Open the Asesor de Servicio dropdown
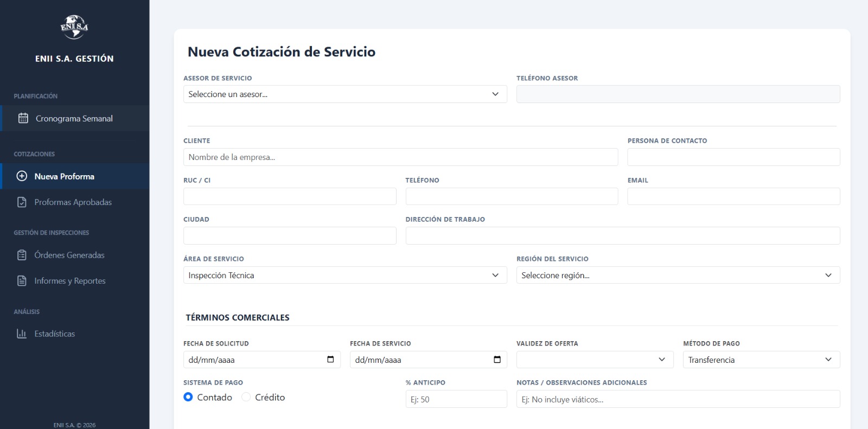The height and width of the screenshot is (429, 868). [x=345, y=94]
